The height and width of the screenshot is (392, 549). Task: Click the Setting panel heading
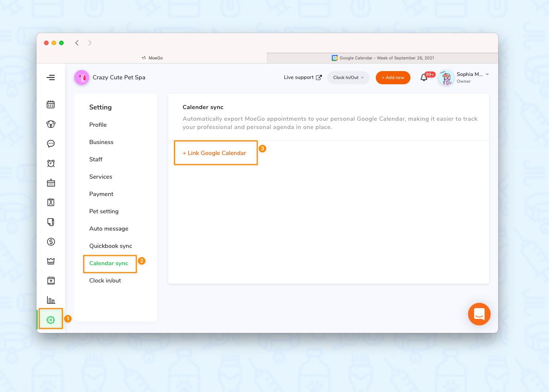pos(101,107)
